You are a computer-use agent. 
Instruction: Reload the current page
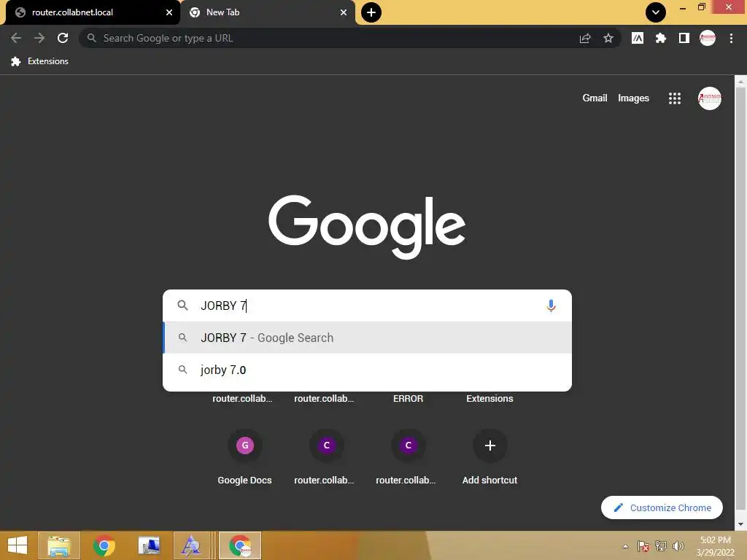click(x=63, y=38)
